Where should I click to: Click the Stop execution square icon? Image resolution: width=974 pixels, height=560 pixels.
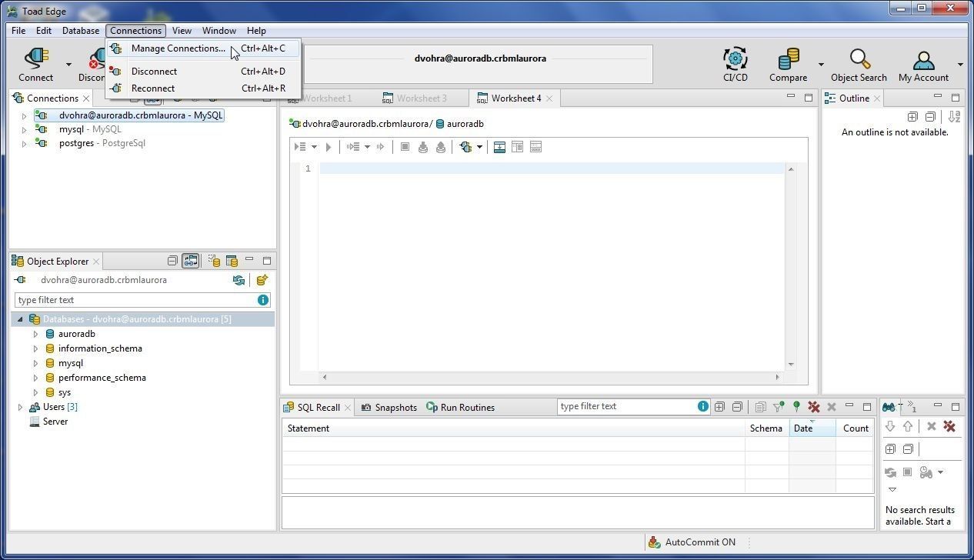click(x=405, y=147)
